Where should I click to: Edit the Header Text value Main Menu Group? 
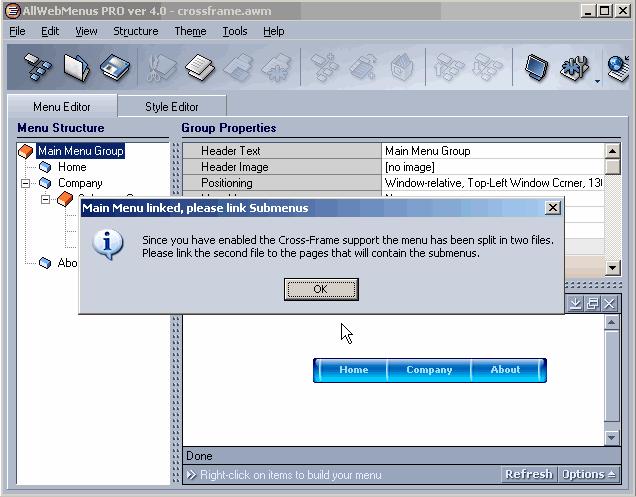point(493,151)
